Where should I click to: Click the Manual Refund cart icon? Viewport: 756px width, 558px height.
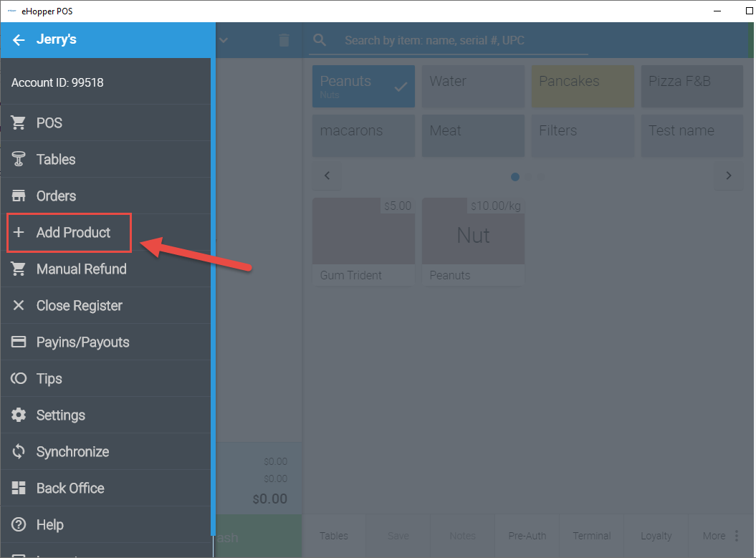pyautogui.click(x=19, y=269)
